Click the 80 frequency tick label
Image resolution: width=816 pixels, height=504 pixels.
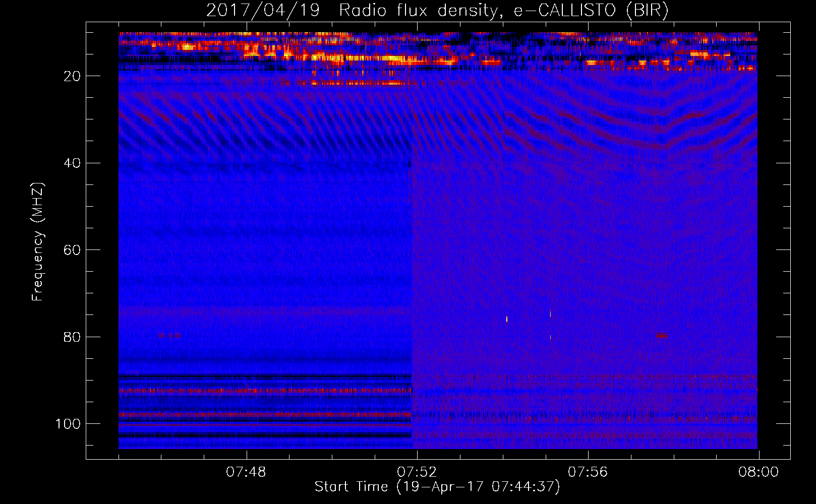(x=72, y=337)
